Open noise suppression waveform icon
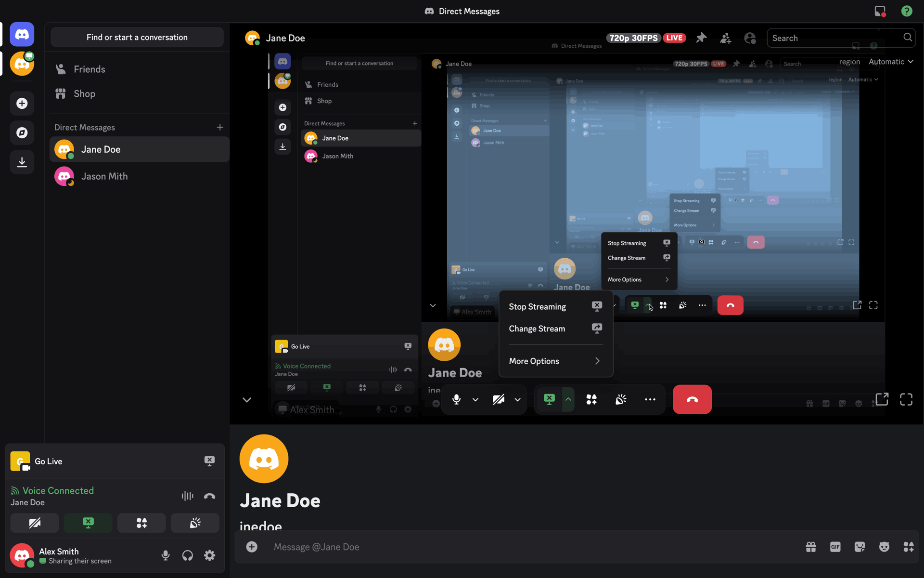The image size is (924, 578). click(x=188, y=496)
